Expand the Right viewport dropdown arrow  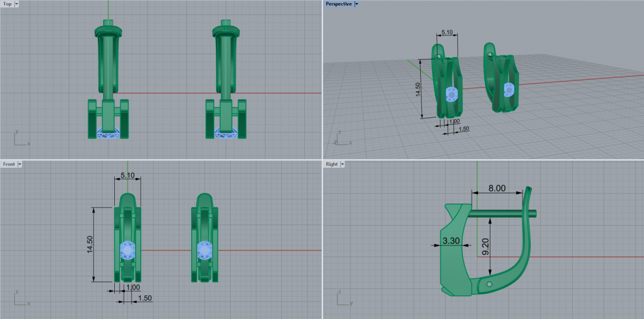(342, 164)
